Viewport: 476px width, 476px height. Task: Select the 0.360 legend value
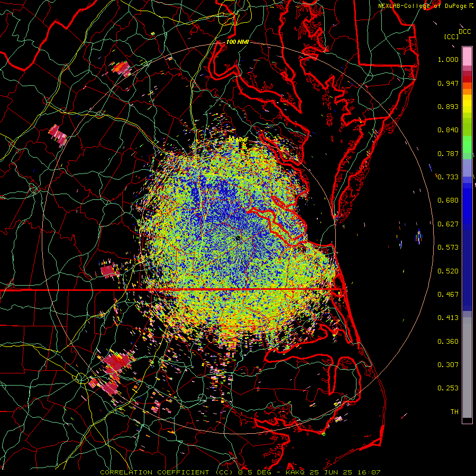point(448,342)
